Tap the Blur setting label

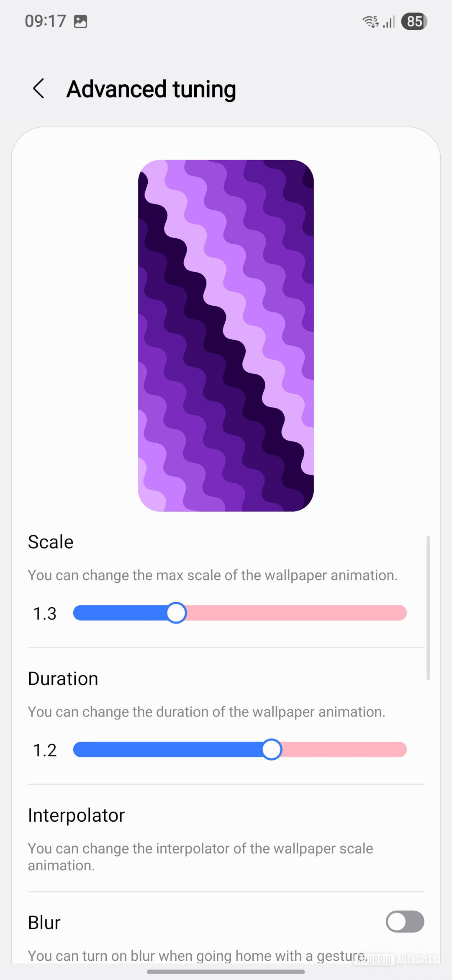coord(44,923)
